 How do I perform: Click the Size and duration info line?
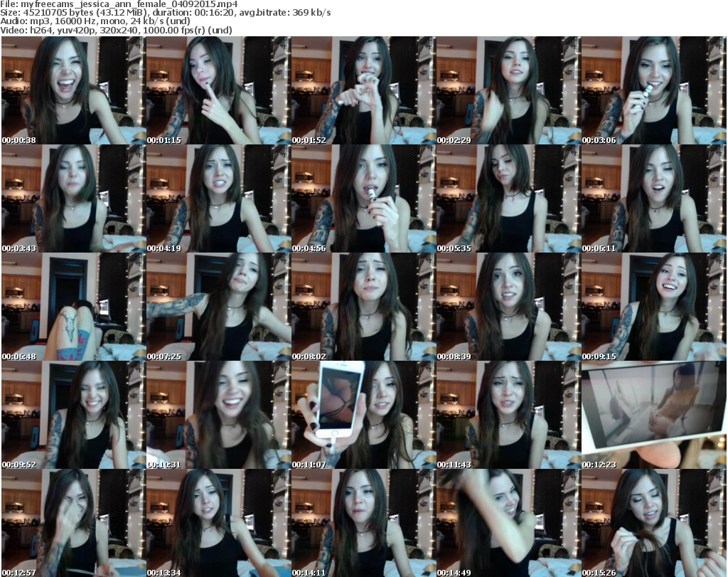[165, 13]
